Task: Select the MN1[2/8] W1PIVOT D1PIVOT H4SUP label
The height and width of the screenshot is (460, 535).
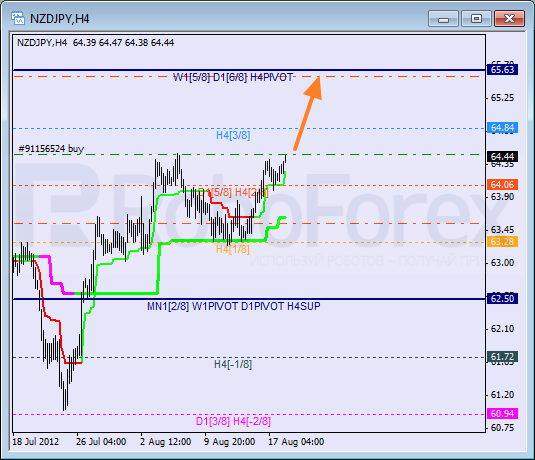Action: [x=234, y=306]
